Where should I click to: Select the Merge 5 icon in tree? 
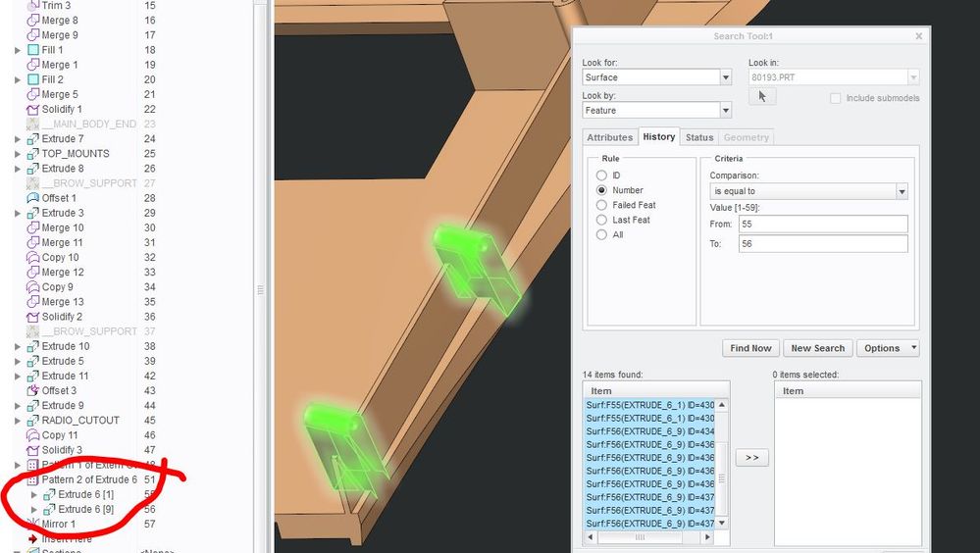coord(33,94)
